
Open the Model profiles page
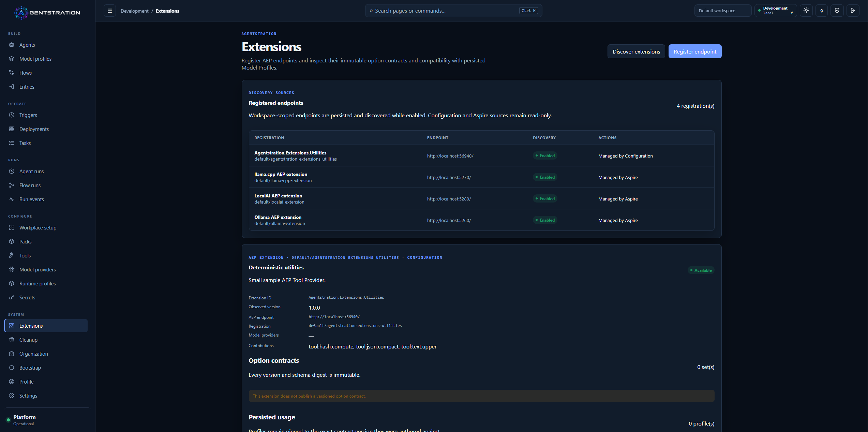[x=46, y=59]
